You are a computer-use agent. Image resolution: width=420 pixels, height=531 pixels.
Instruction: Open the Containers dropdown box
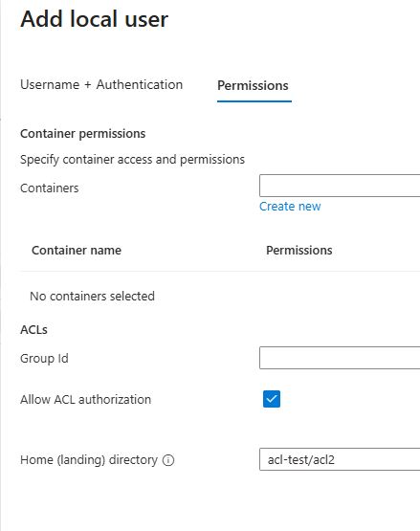tap(340, 186)
